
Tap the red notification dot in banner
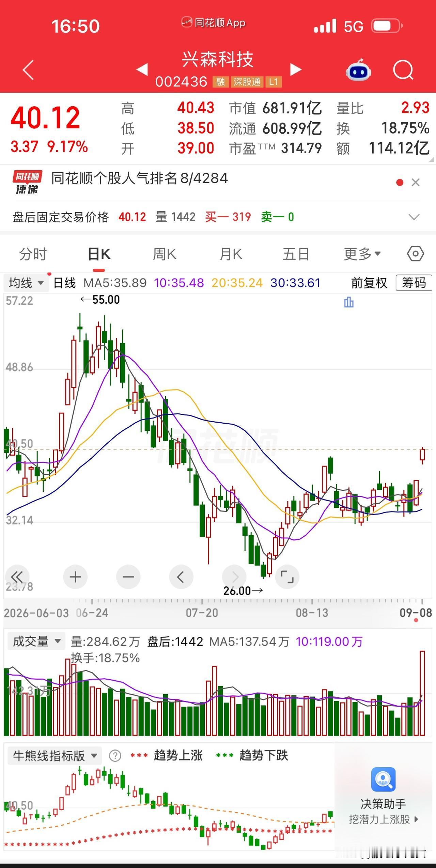400,183
